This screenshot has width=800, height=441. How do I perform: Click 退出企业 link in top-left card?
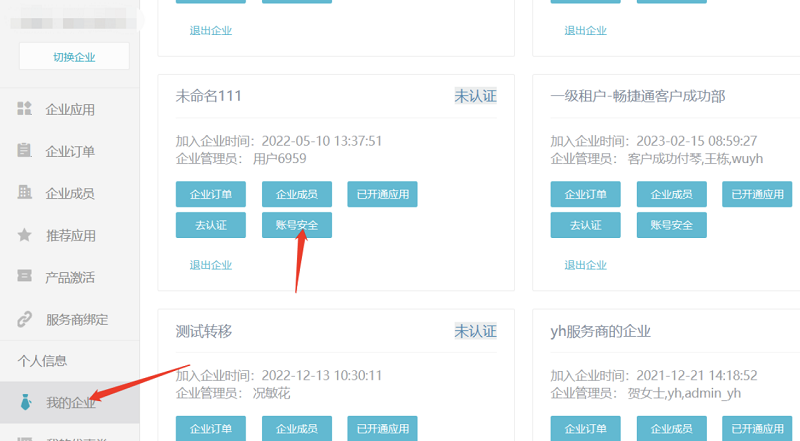(211, 31)
